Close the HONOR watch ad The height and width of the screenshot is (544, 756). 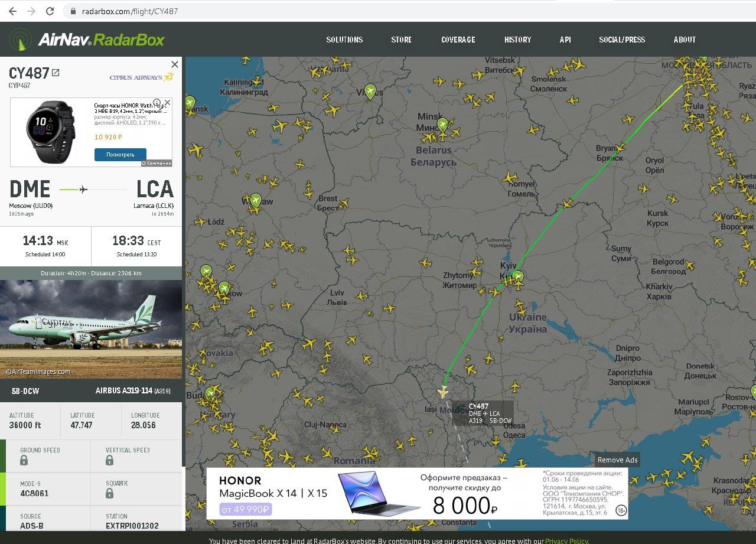pyautogui.click(x=167, y=102)
